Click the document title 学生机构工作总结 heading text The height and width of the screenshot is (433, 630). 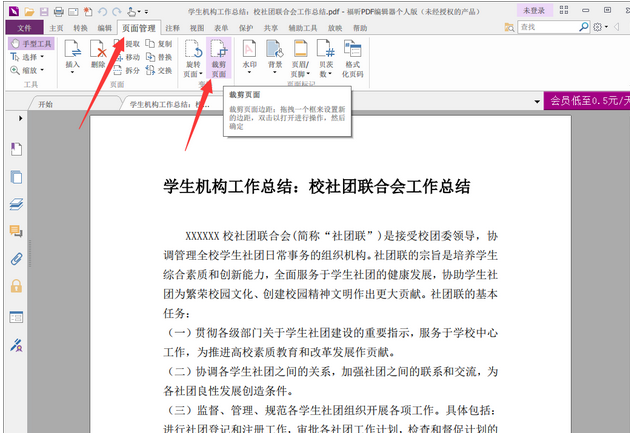(x=317, y=187)
